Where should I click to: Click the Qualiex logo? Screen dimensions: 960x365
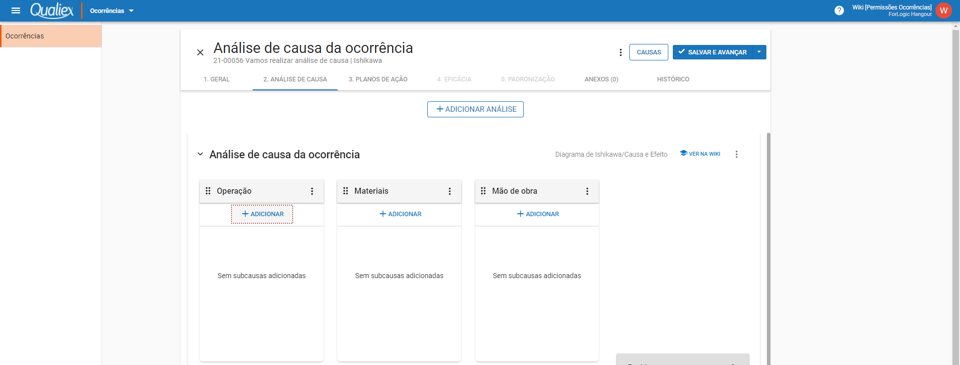tap(52, 10)
